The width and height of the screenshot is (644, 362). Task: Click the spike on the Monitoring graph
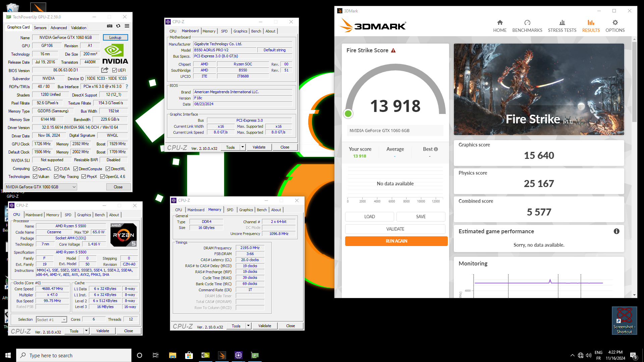click(550, 281)
